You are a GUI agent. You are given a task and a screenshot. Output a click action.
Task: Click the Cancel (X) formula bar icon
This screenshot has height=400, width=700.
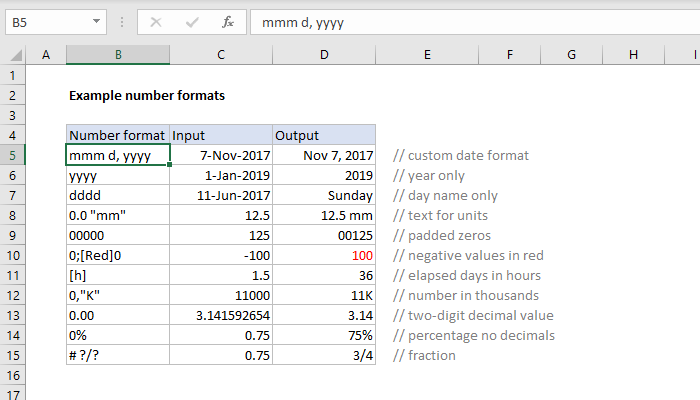[156, 22]
